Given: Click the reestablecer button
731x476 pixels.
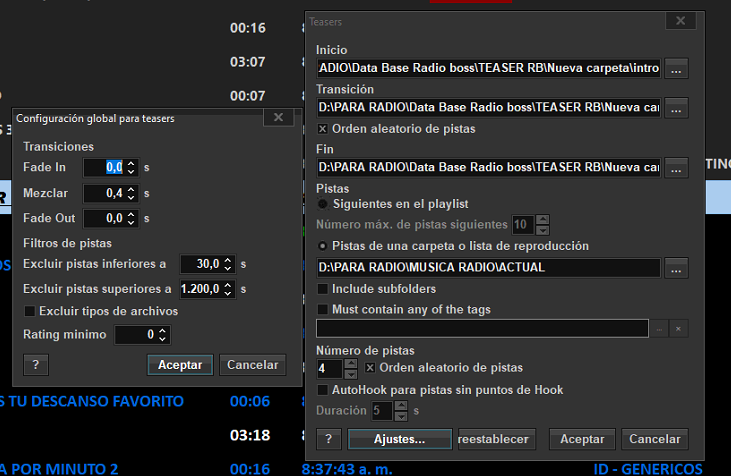Looking at the screenshot, I should coord(495,439).
